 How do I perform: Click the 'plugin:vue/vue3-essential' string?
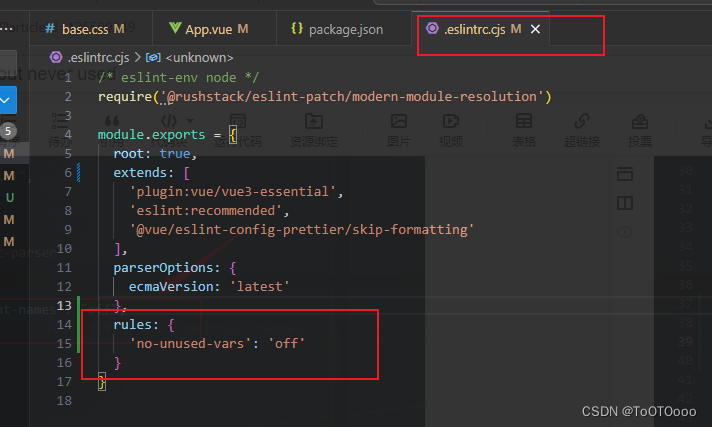[232, 192]
